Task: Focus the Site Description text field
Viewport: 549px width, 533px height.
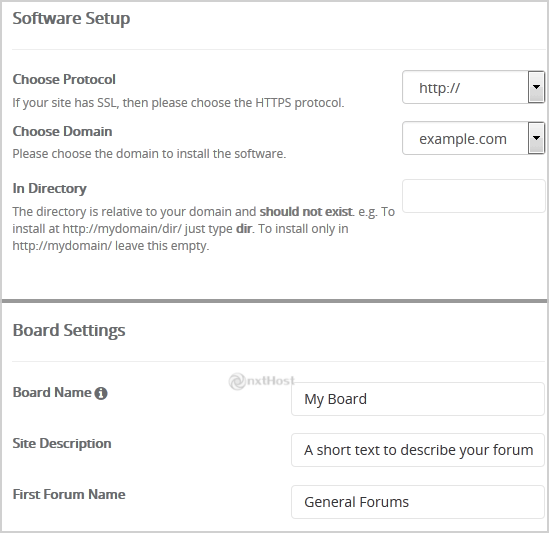Action: 418,450
